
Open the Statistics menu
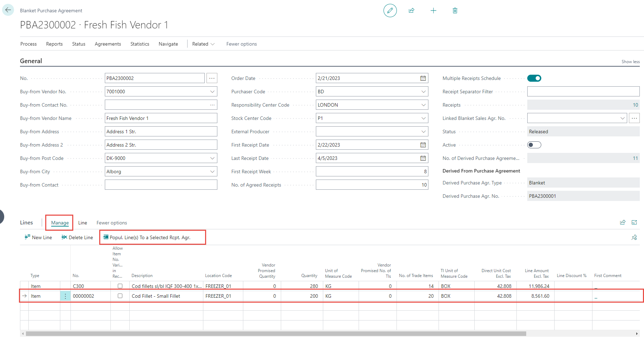click(140, 44)
